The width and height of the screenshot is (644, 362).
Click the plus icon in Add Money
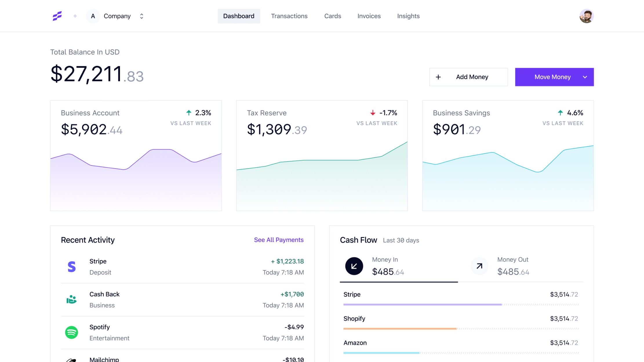[438, 77]
